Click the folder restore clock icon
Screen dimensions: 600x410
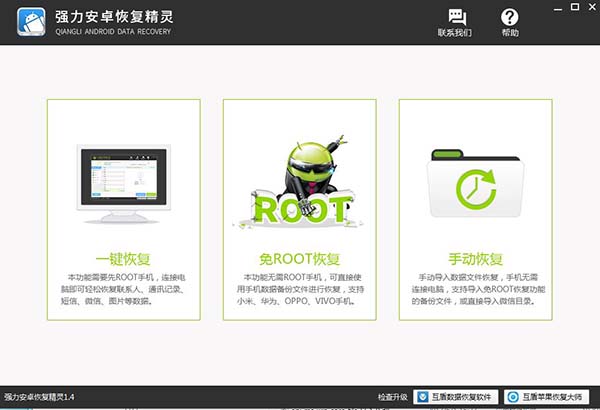coord(476,183)
